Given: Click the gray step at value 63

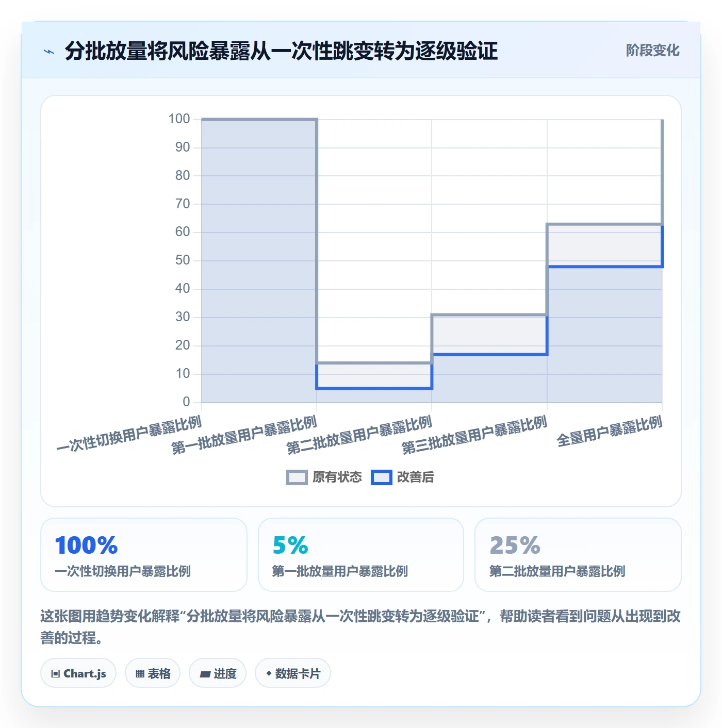Looking at the screenshot, I should click(x=604, y=224).
